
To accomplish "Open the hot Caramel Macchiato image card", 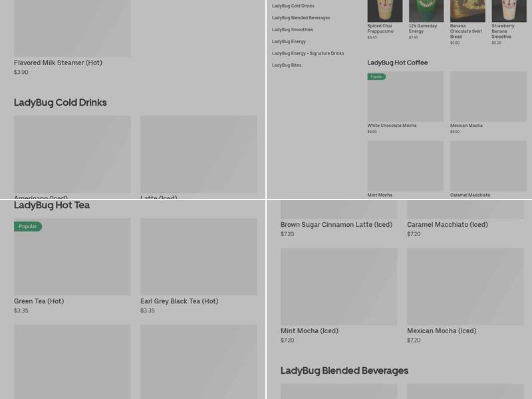I will pos(488,166).
